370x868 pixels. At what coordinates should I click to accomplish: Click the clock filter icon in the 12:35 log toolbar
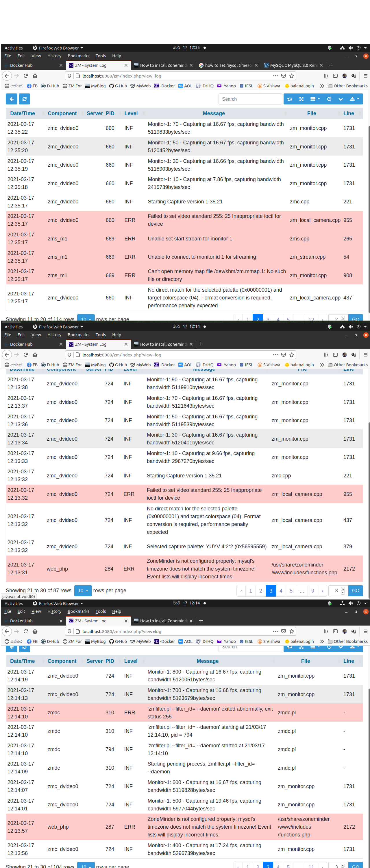click(329, 99)
